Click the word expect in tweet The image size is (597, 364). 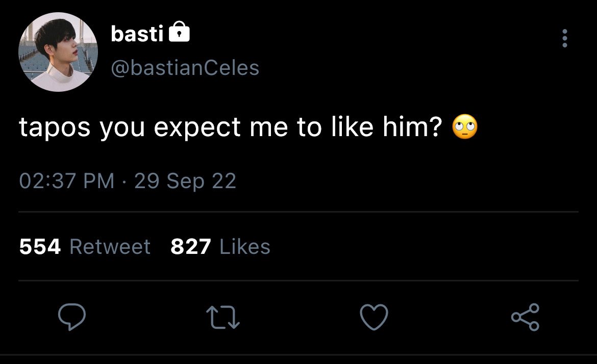click(197, 128)
